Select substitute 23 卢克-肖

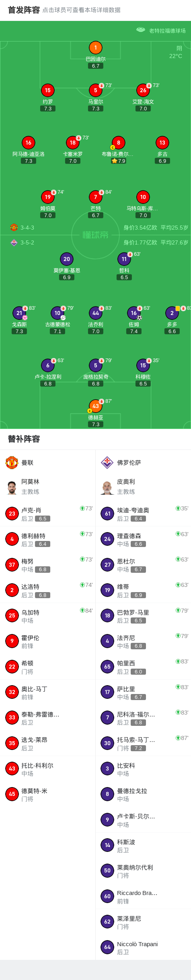coord(48,514)
